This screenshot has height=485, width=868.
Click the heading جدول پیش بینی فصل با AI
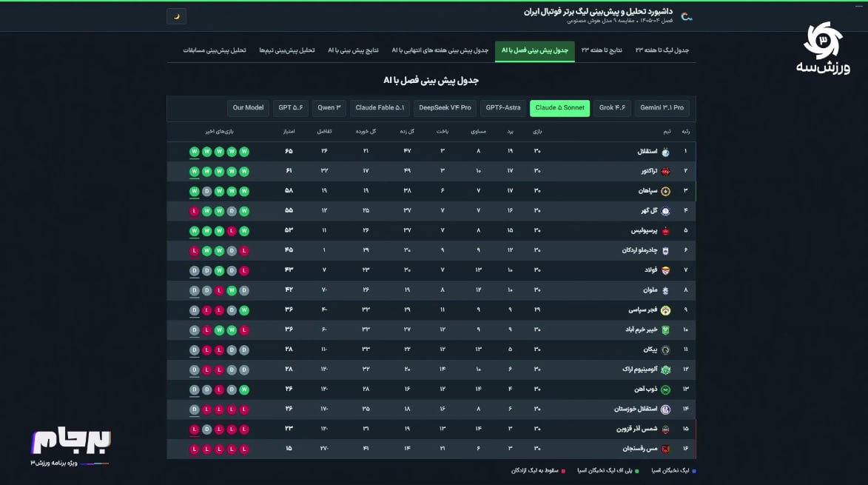(x=431, y=81)
